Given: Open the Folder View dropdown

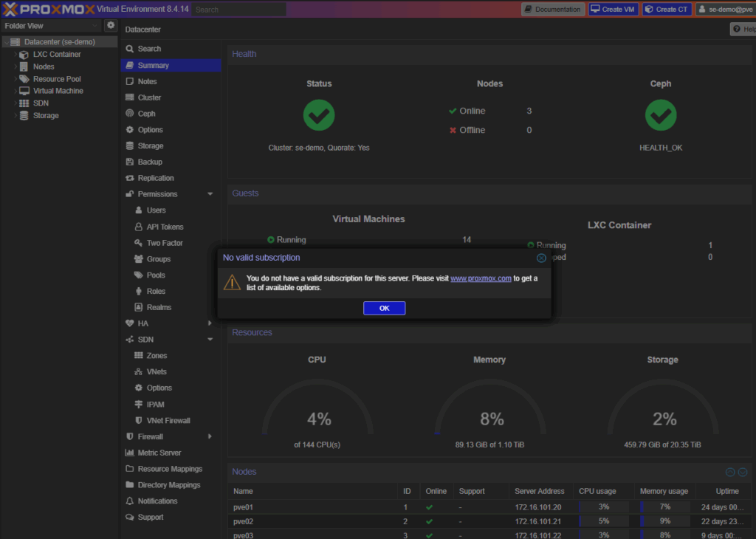Looking at the screenshot, I should tap(52, 24).
